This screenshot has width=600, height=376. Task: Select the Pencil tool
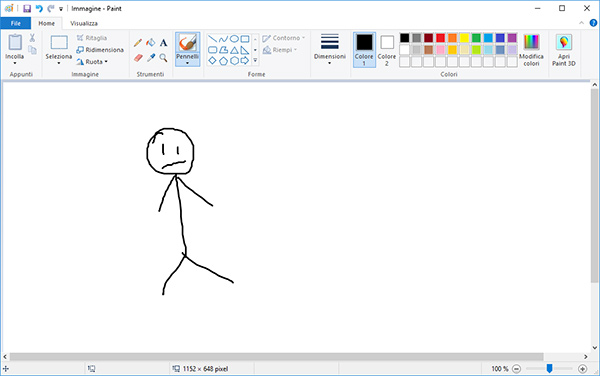point(138,42)
